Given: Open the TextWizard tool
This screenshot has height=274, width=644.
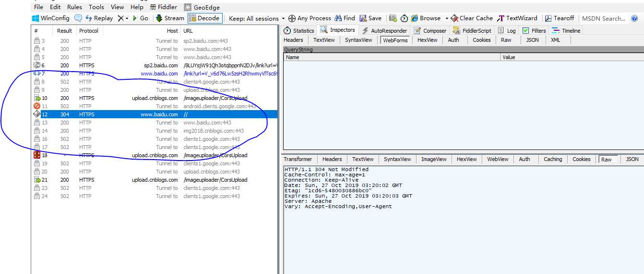Looking at the screenshot, I should pos(517,18).
